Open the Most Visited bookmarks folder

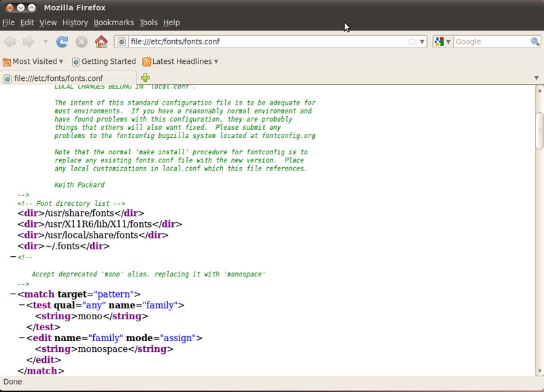[x=33, y=62]
